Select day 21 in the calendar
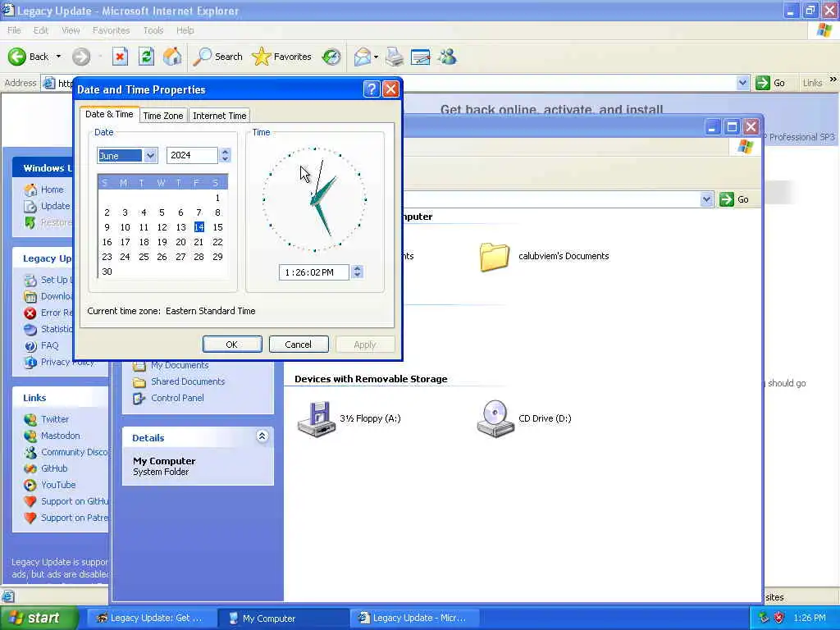This screenshot has width=840, height=630. tap(199, 242)
